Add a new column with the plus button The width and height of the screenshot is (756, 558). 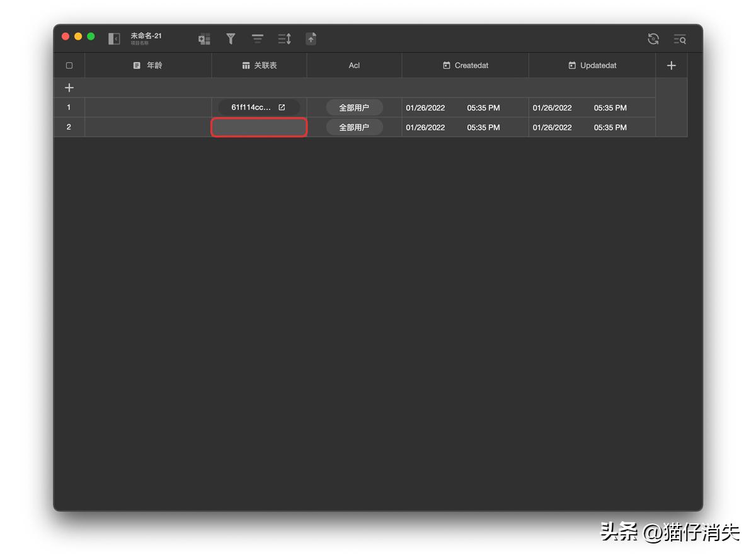(671, 65)
